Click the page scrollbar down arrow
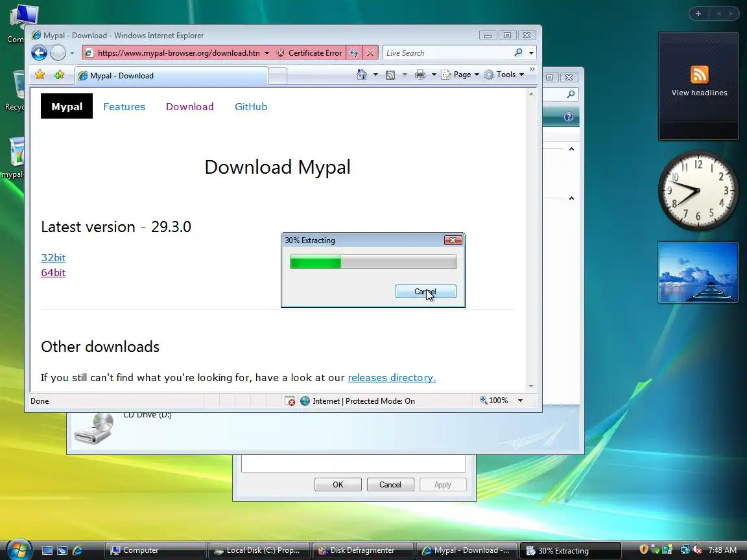Screen dimensions: 747x560 [x=531, y=386]
